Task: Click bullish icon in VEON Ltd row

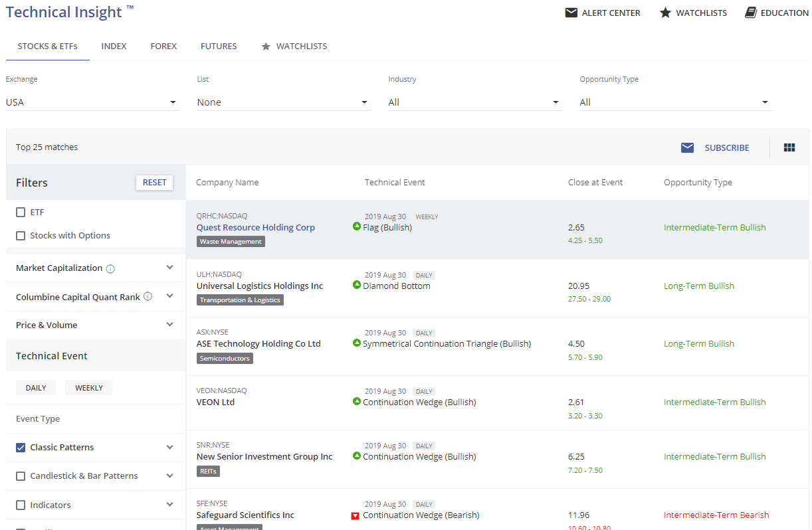Action: pos(357,402)
